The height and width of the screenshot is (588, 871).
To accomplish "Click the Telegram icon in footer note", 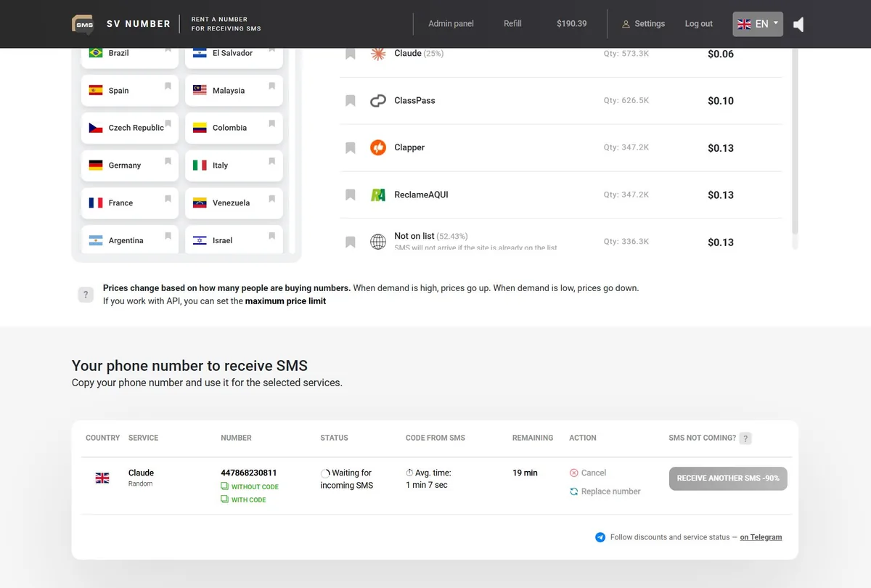I will pos(600,537).
